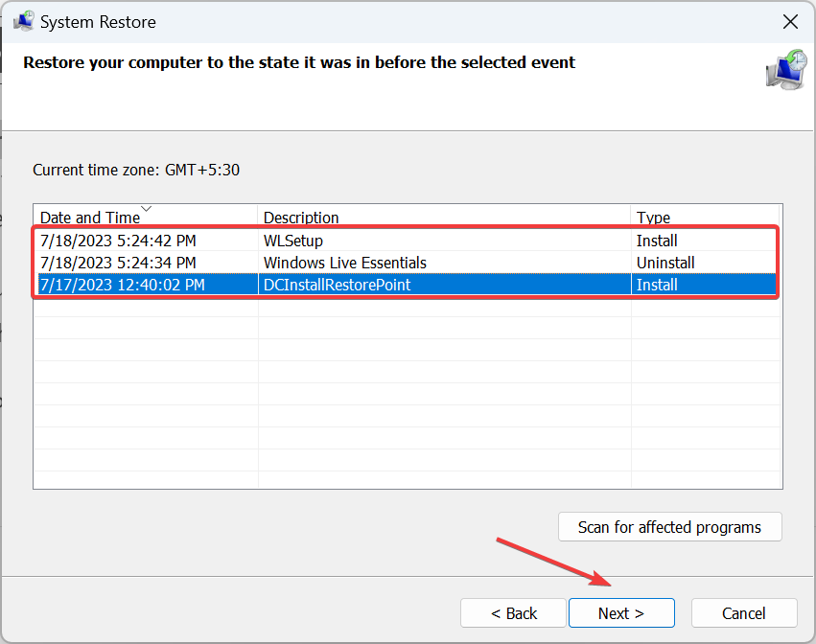This screenshot has width=816, height=644.
Task: Toggle the Date and Time sort arrow
Action: coord(147,209)
